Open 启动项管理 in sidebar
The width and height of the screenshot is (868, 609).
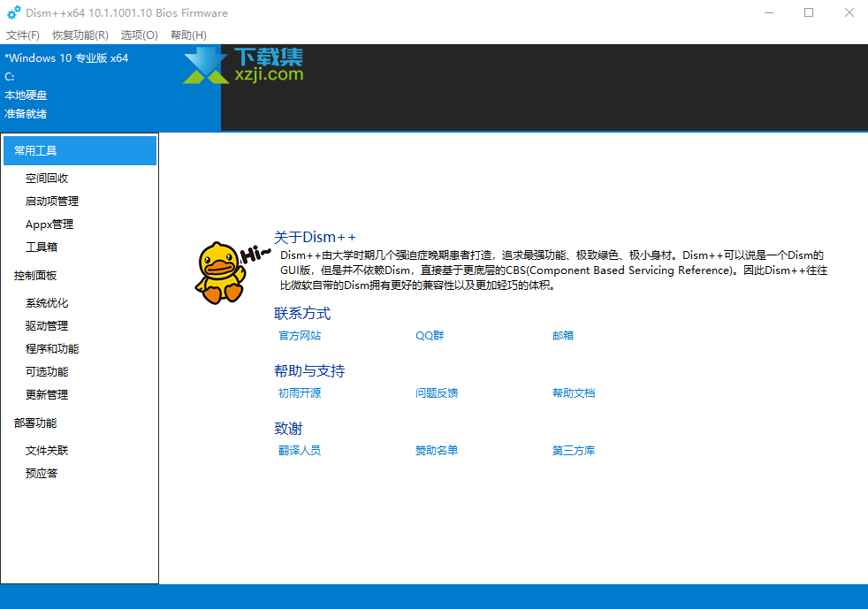[52, 201]
